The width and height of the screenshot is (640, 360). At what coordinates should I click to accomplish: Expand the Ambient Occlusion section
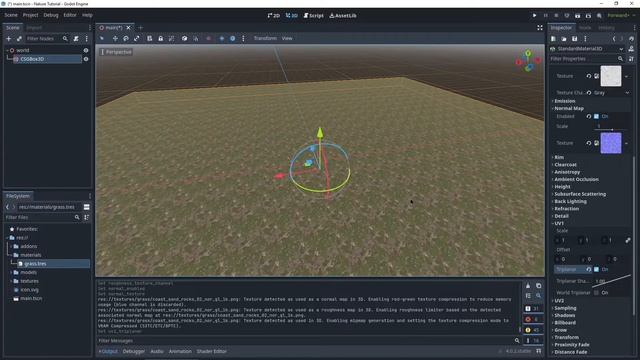[576, 179]
